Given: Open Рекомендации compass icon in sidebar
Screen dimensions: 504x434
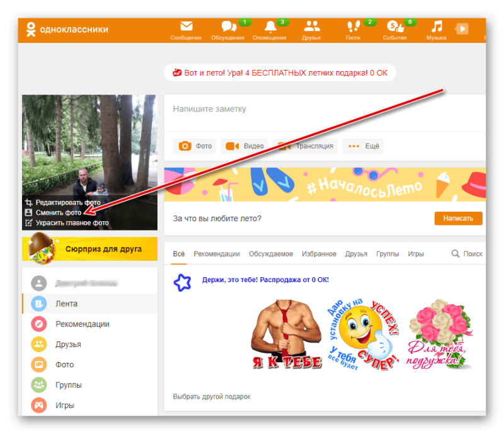Looking at the screenshot, I should coord(39,324).
